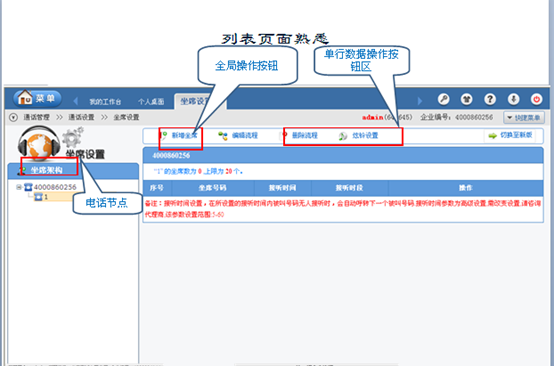The width and height of the screenshot is (554, 366).
Task: Toggle the breadcrumb circular arrow icon
Action: (13, 117)
